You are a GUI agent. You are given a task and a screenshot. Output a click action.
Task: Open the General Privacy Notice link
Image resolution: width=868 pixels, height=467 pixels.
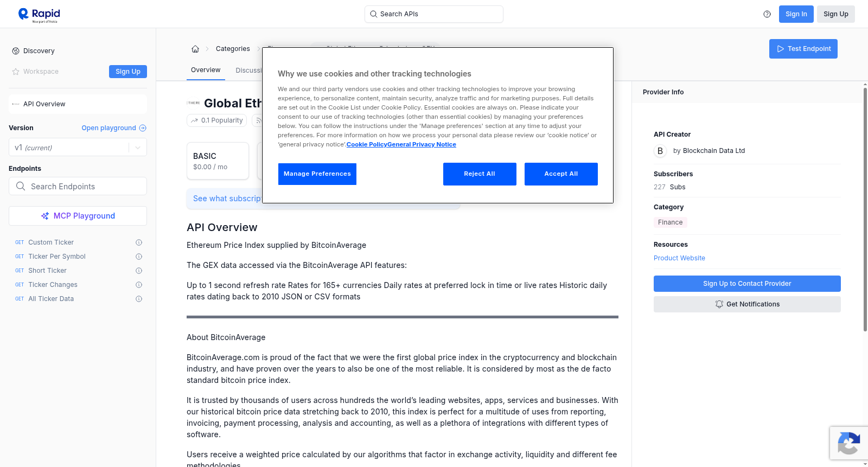[x=422, y=144]
